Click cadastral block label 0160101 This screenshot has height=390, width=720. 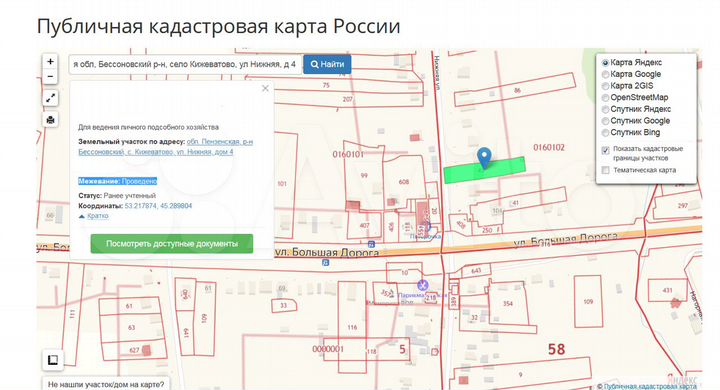click(x=348, y=154)
